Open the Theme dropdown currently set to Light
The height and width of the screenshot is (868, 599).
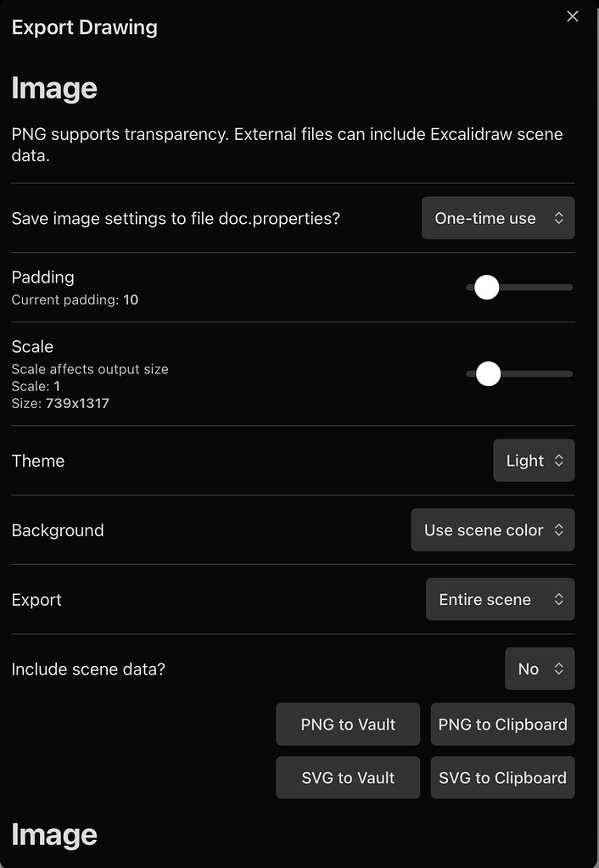[534, 461]
